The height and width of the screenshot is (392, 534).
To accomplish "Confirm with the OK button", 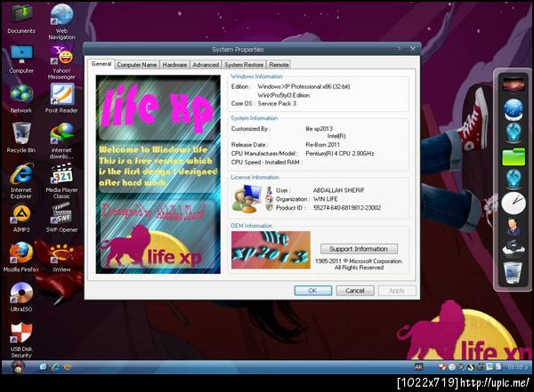I will pos(313,291).
